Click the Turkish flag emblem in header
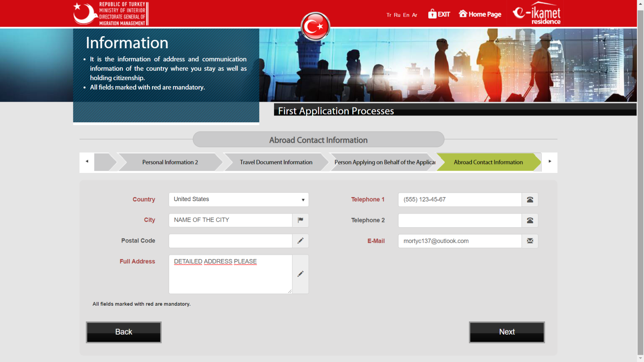 (315, 27)
